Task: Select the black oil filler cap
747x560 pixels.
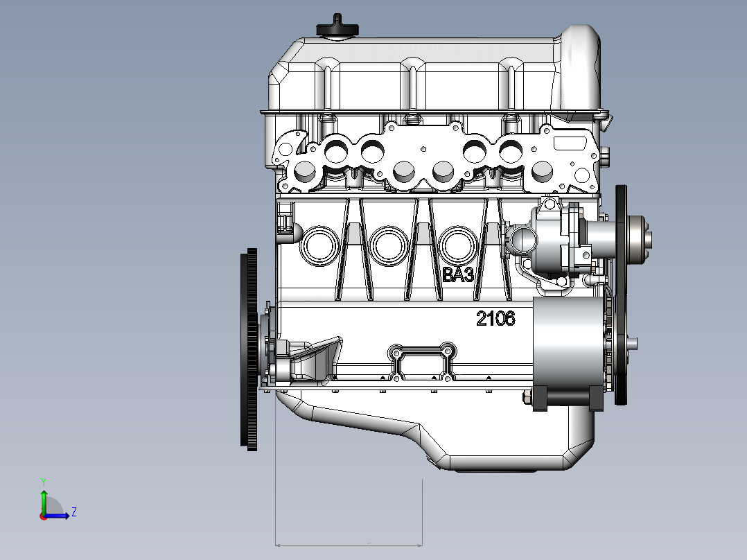Action: (337, 27)
